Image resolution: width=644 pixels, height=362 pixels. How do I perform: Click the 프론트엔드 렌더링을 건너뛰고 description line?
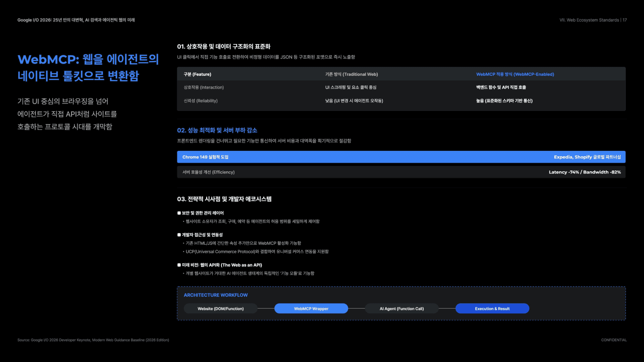[x=264, y=141]
